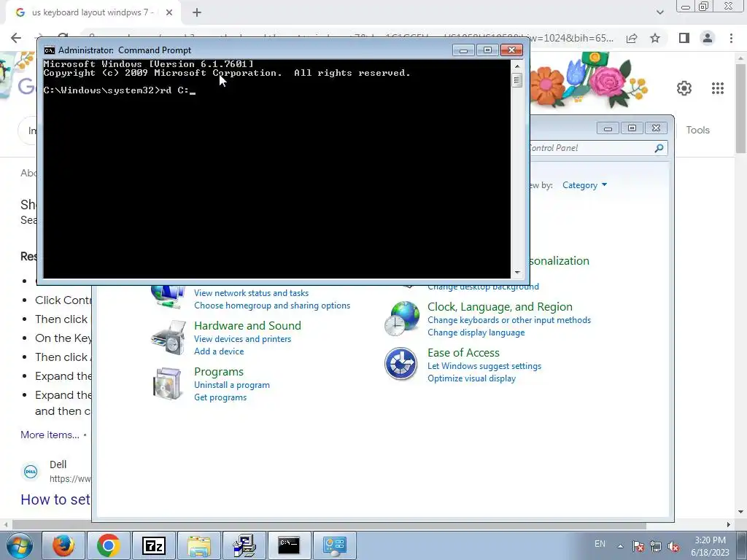Open 7-Zip from the taskbar
The width and height of the screenshot is (747, 560).
coord(153,545)
